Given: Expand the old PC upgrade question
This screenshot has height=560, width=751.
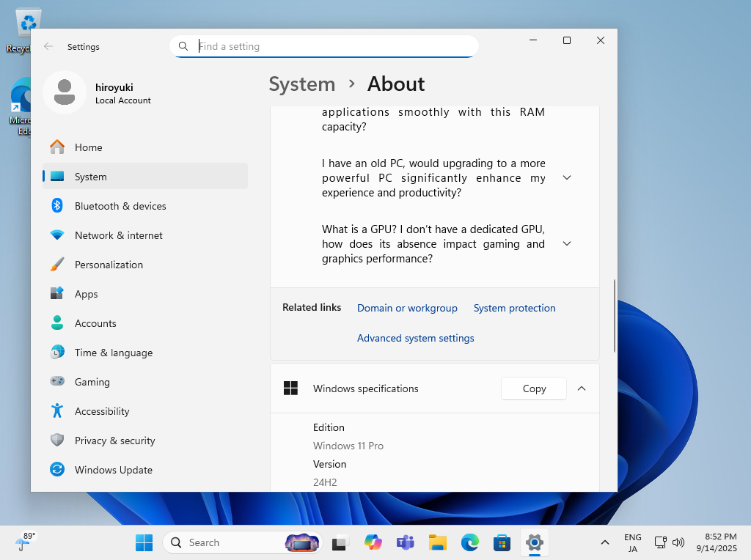Looking at the screenshot, I should [x=567, y=177].
